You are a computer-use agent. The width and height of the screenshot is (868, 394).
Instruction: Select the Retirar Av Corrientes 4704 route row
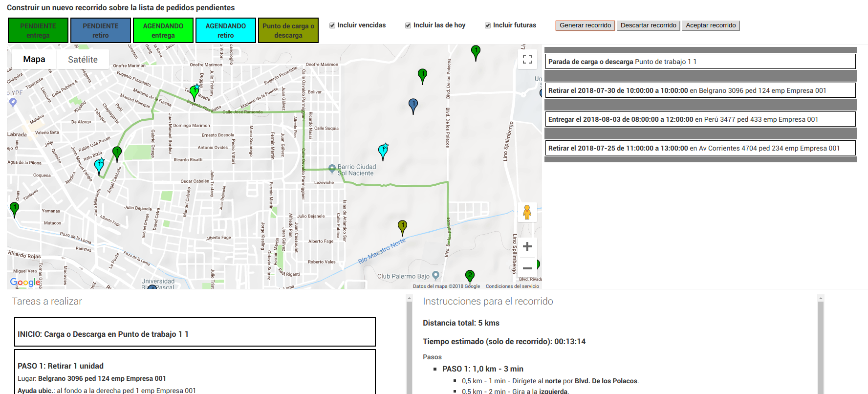[x=700, y=148]
